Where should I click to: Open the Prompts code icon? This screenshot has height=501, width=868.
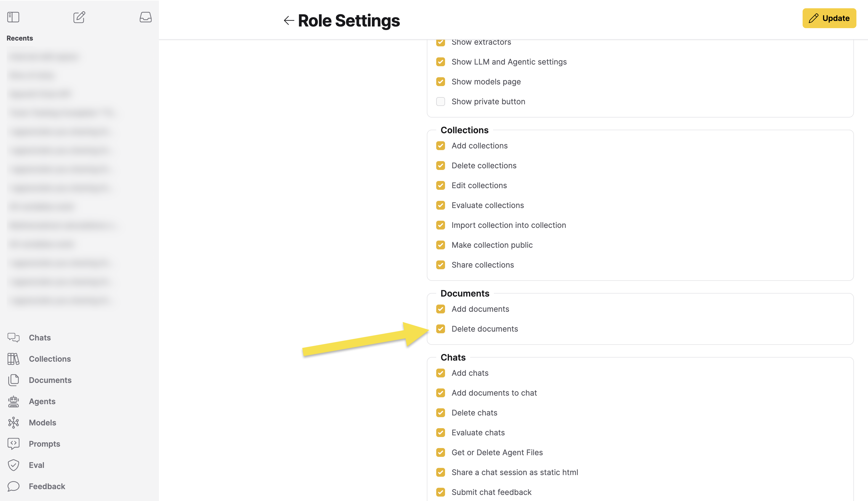tap(14, 444)
